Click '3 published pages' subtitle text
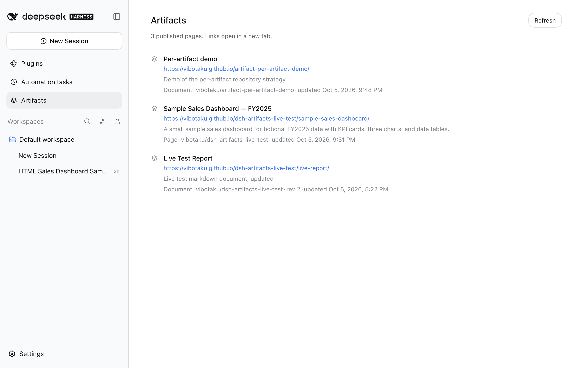The image size is (588, 368). pos(211,36)
